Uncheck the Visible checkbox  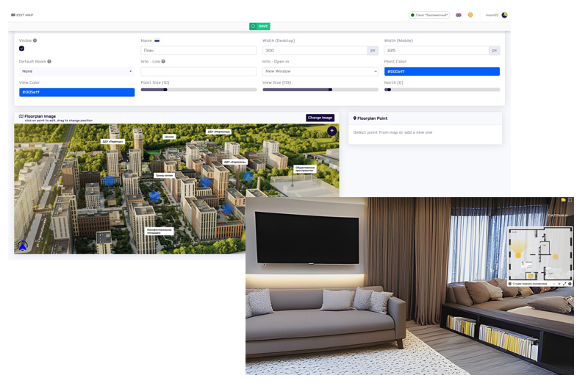pyautogui.click(x=22, y=49)
